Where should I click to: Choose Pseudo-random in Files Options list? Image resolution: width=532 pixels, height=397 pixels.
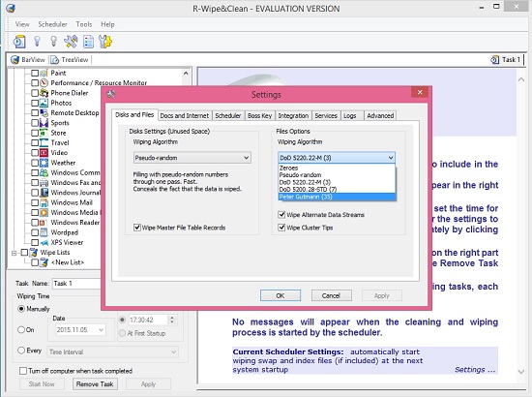click(x=337, y=175)
